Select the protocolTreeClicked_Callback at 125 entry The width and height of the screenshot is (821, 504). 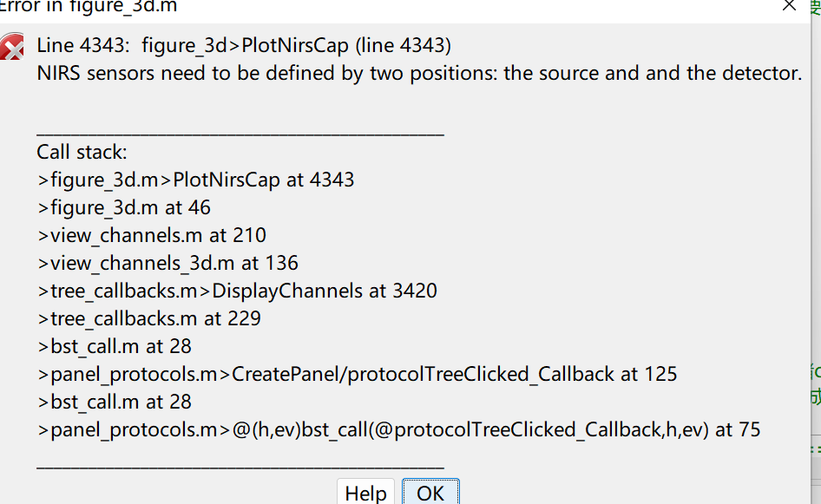pos(357,374)
